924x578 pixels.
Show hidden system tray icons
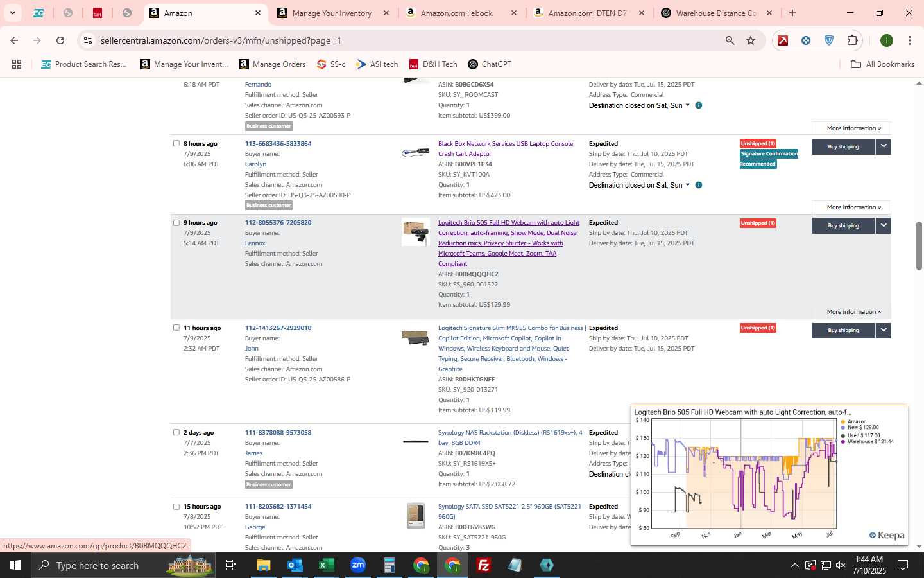[794, 565]
